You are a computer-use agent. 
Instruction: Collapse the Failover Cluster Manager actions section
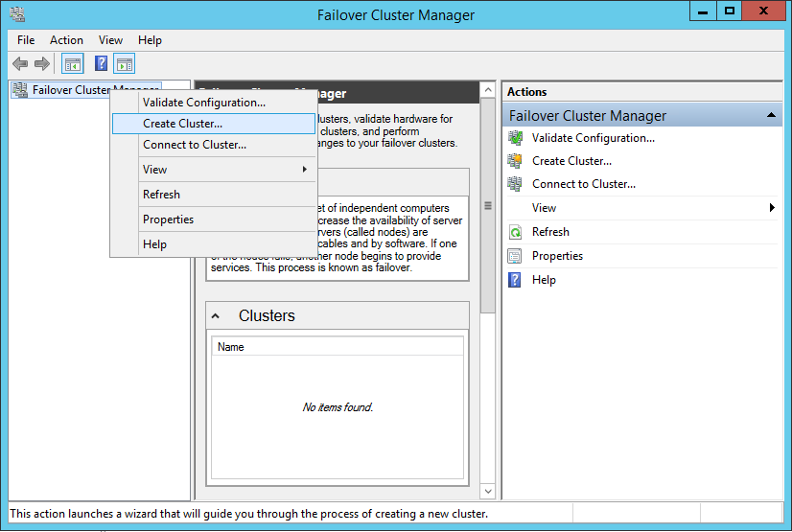[771, 115]
